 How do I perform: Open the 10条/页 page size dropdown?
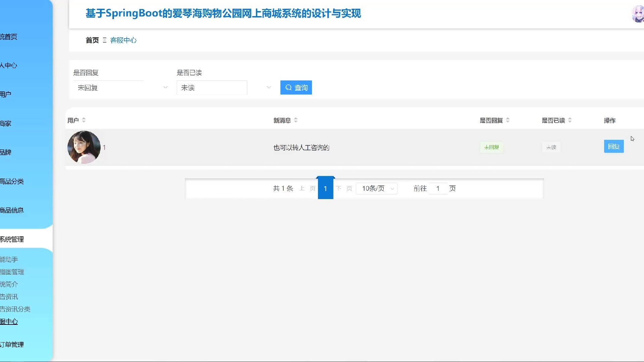tap(377, 188)
